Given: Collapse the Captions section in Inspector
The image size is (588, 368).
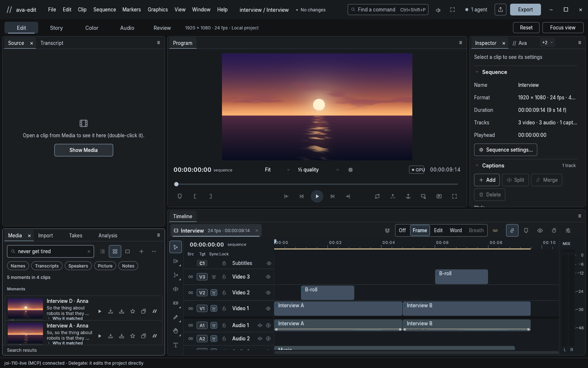Looking at the screenshot, I should coord(477,166).
